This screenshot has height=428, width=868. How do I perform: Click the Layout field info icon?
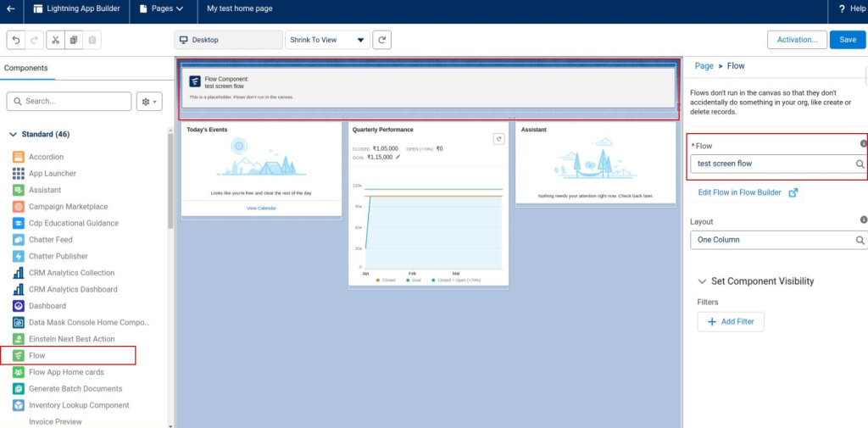click(864, 220)
